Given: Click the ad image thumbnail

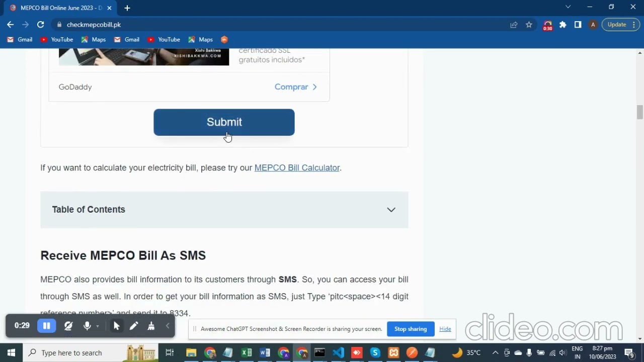Looking at the screenshot, I should (144, 57).
